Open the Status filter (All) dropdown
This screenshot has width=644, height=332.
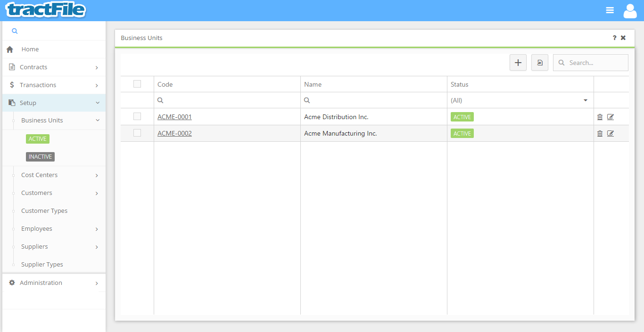(x=520, y=100)
